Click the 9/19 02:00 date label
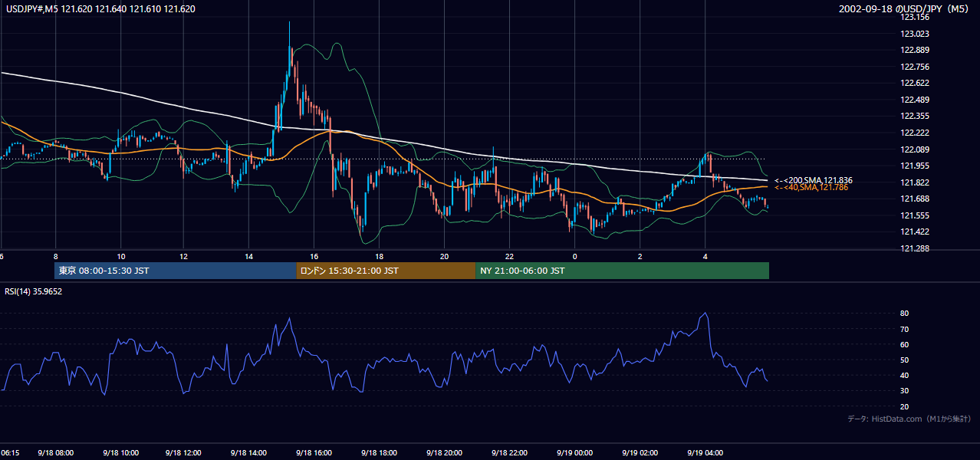Screen dimensions: 980x460 (640, 453)
